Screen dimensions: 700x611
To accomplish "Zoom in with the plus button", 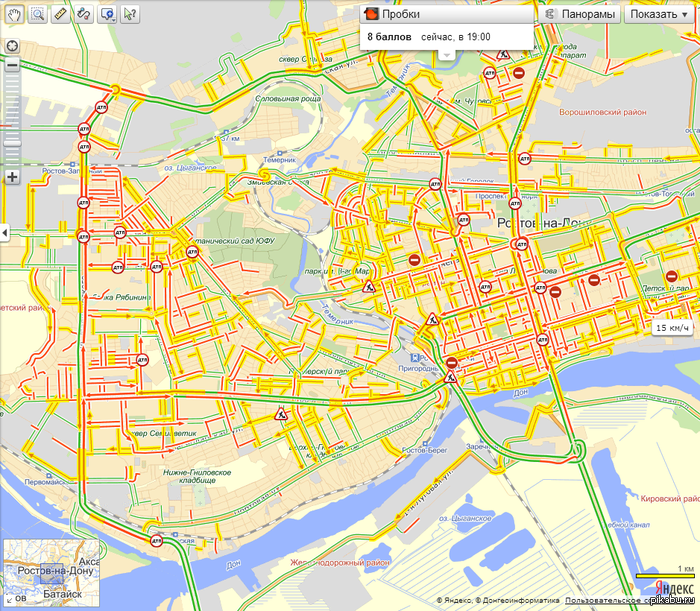I will [x=12, y=177].
